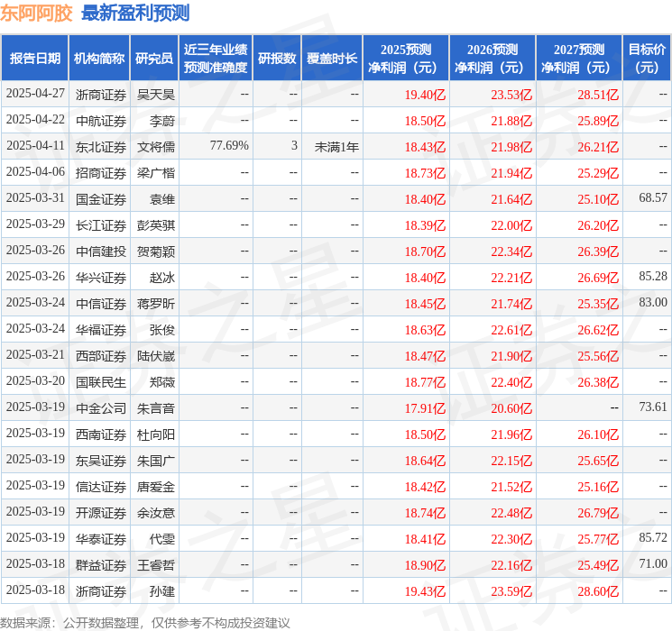Click 西部证券 institution cell
The height and width of the screenshot is (631, 672).
click(x=101, y=356)
